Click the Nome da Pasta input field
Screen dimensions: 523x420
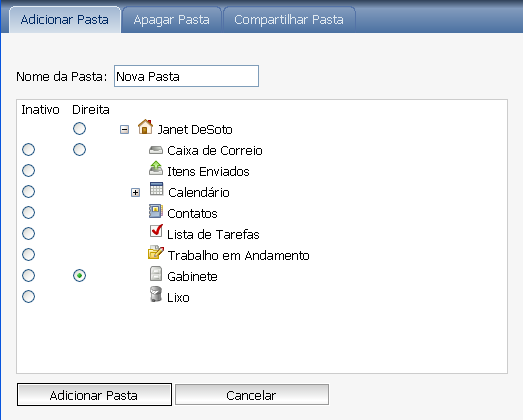186,76
